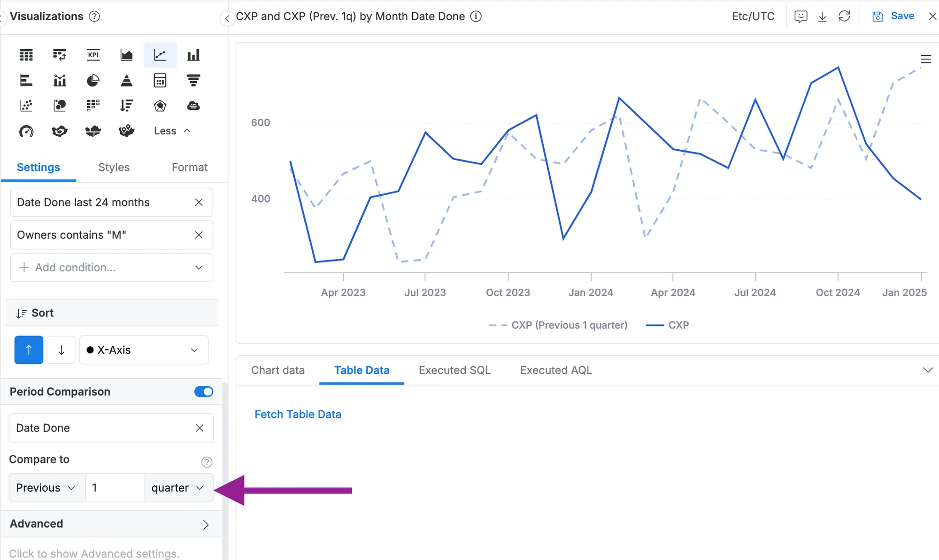This screenshot has width=939, height=560.
Task: Save the visualization
Action: pos(893,16)
